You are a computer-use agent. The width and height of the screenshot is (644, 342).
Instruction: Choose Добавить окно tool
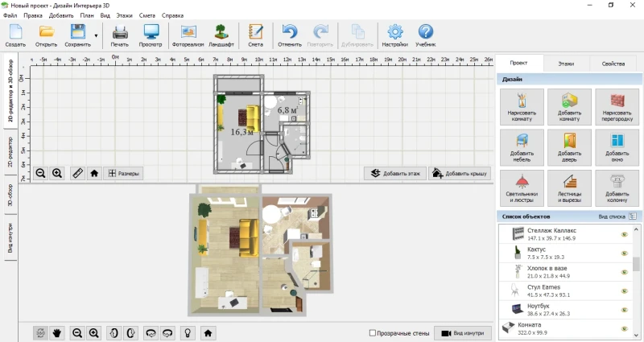click(x=617, y=147)
